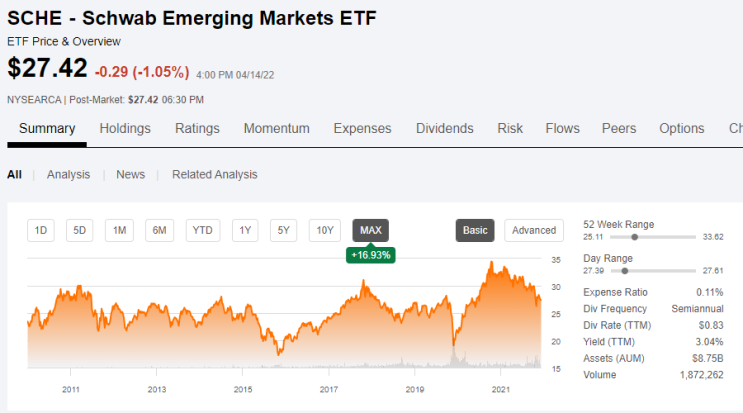Open the Momentum tab
743x413 pixels.
(277, 128)
